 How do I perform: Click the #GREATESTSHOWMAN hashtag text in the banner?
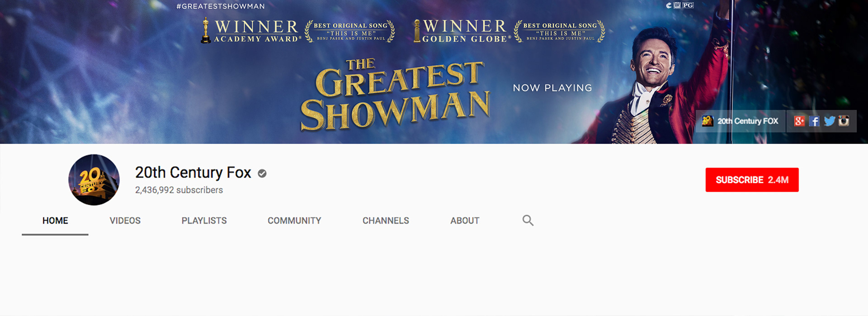[221, 6]
